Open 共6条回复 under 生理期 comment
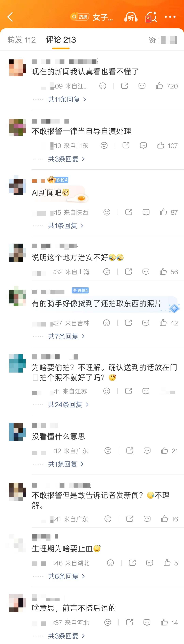The height and width of the screenshot is (644, 184). [x=66, y=576]
